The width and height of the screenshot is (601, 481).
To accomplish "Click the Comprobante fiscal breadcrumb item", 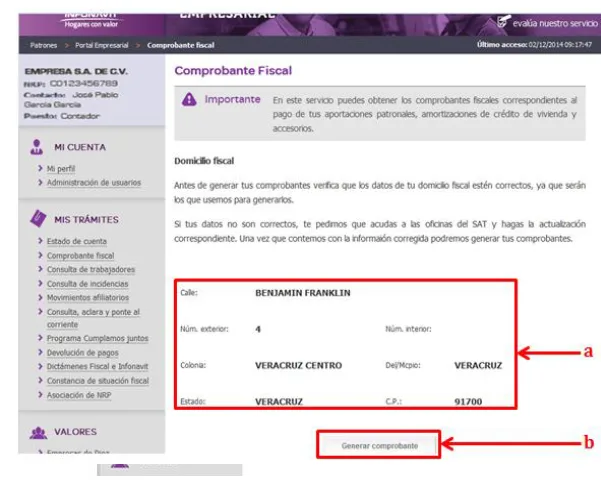I will (181, 45).
